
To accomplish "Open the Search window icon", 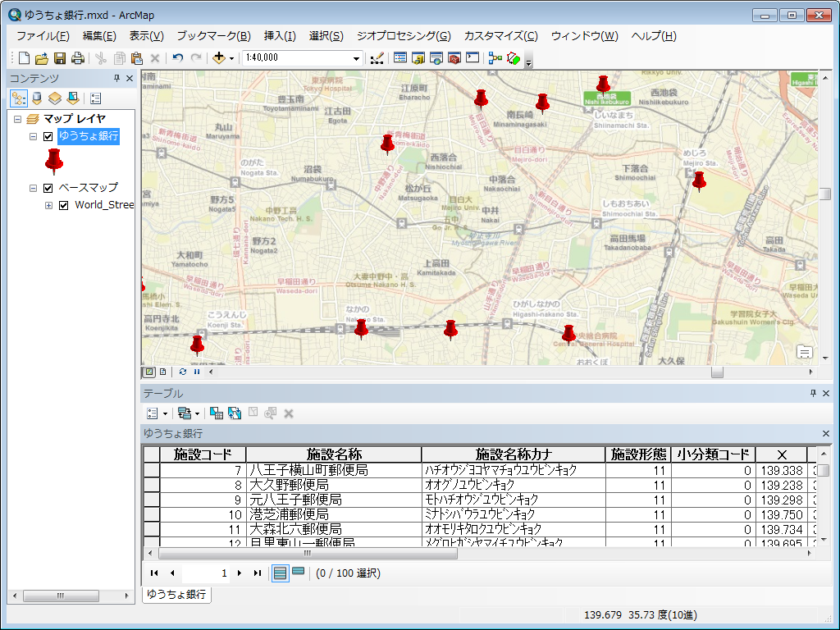I will click(436, 58).
